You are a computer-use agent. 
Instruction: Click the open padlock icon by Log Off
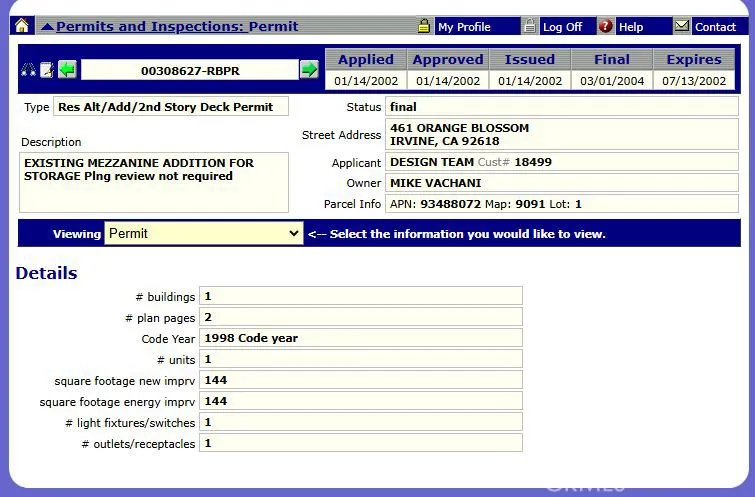(x=530, y=26)
